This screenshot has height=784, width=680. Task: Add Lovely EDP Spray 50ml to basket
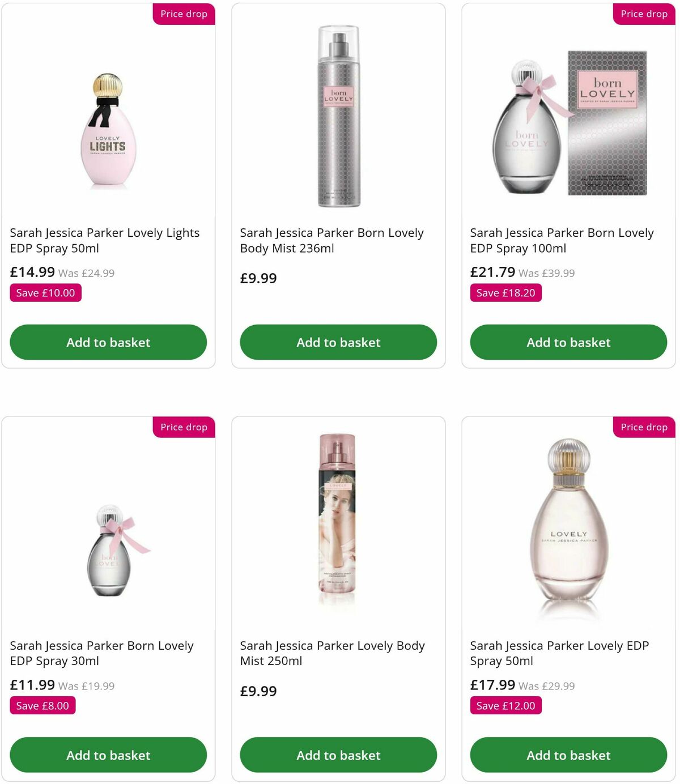point(568,755)
